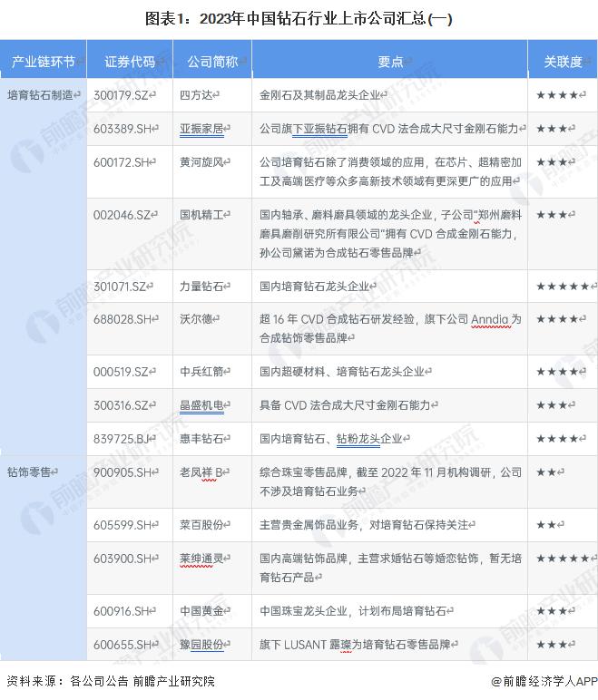Screen dimensions: 598x700
Task: Click the 具备CVD法合成大尺寸金刚石能力 description
Action: click(x=345, y=405)
